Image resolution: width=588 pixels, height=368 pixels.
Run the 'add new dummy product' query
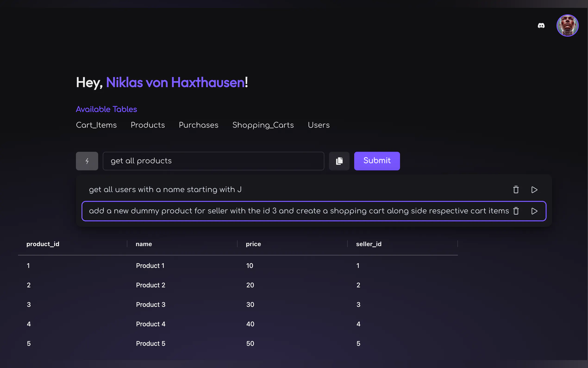(x=534, y=211)
